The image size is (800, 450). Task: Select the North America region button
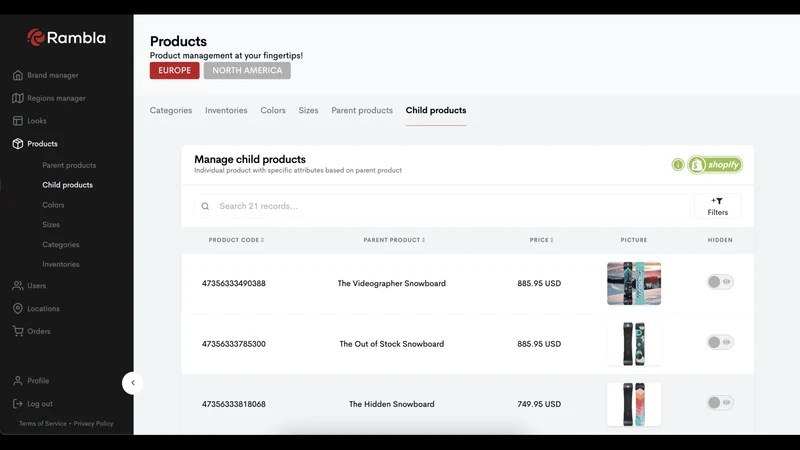click(247, 70)
